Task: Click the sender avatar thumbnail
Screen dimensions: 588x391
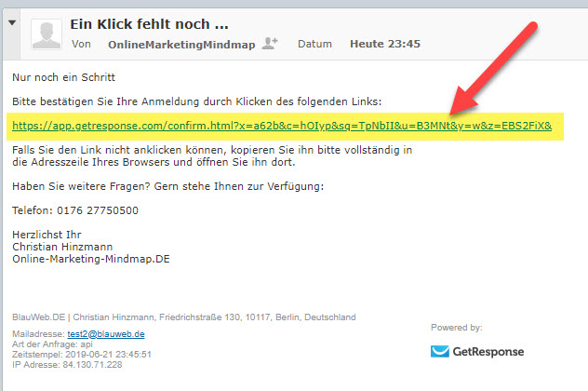Action: (47, 34)
